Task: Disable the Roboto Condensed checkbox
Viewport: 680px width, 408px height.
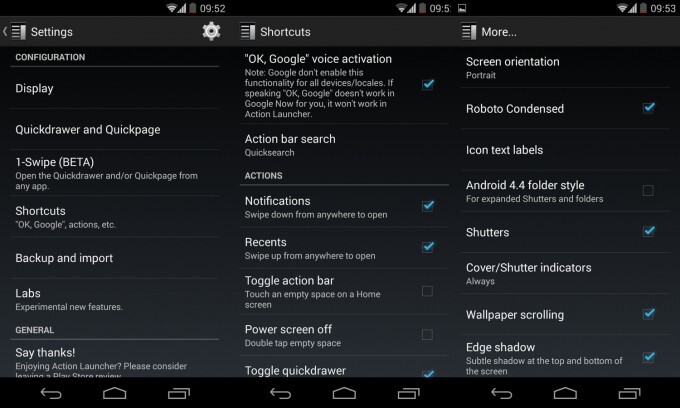Action: click(x=649, y=108)
